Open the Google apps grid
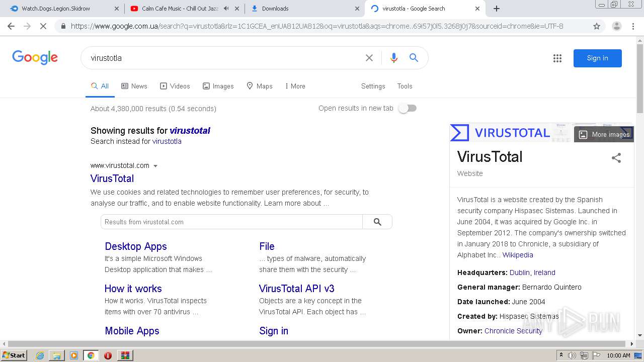The image size is (644, 362). 557,58
